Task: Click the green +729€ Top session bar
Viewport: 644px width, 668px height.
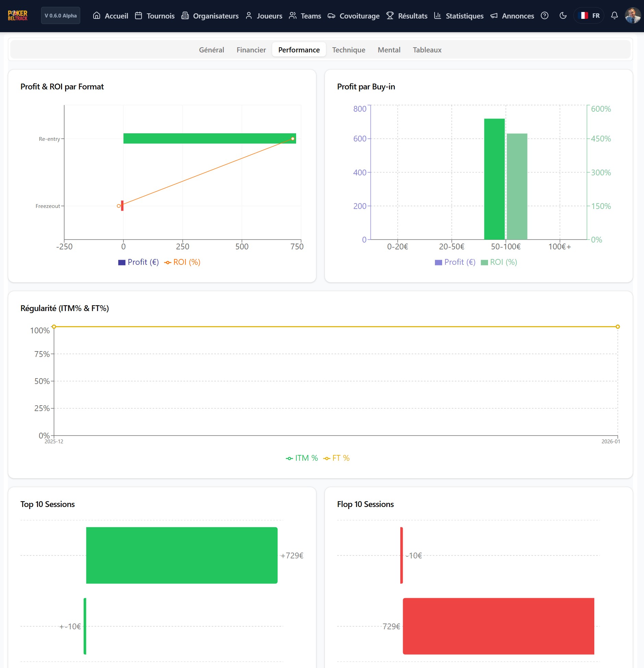Action: pos(182,555)
